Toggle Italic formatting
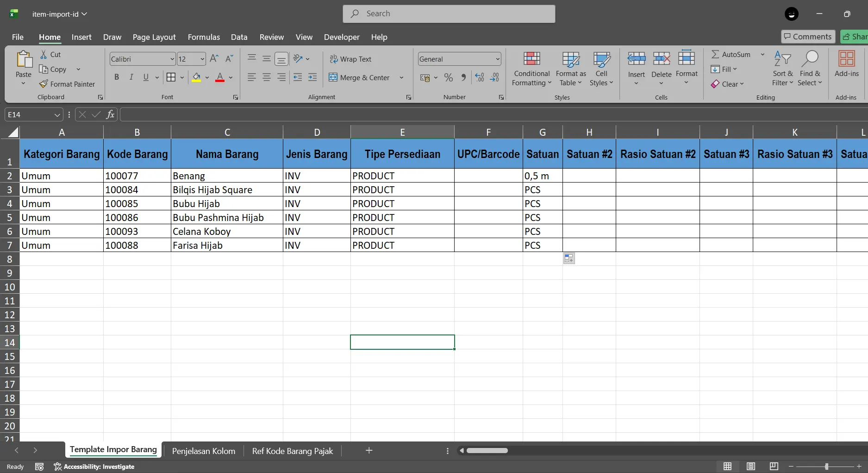Screen dimensions: 868x473 pos(131,77)
